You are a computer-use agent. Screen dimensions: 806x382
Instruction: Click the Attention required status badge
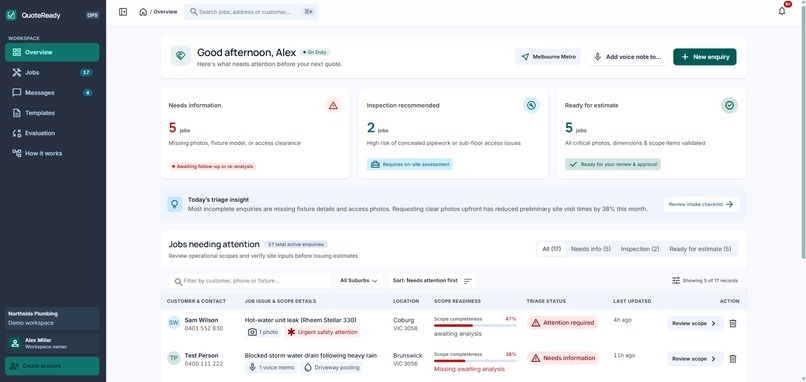click(x=562, y=323)
